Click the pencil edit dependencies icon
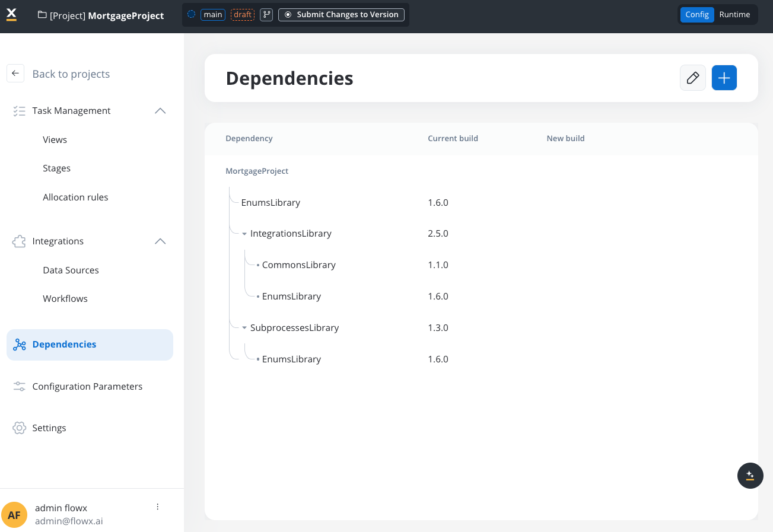Screen dimensions: 773x532 pos(693,78)
